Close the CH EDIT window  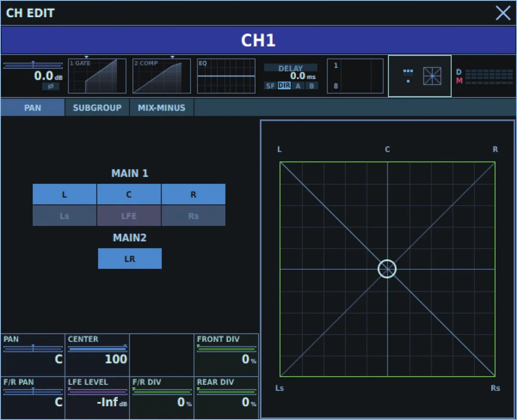pyautogui.click(x=503, y=13)
